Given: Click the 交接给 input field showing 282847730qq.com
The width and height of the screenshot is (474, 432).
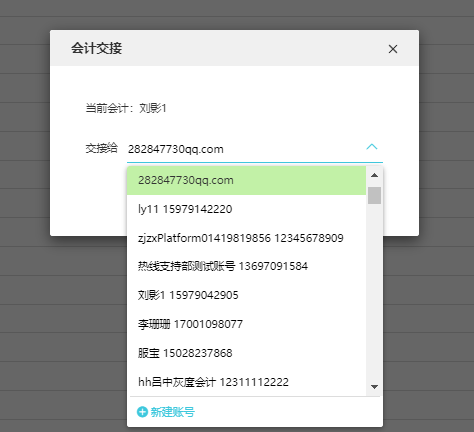Looking at the screenshot, I should click(x=255, y=149).
